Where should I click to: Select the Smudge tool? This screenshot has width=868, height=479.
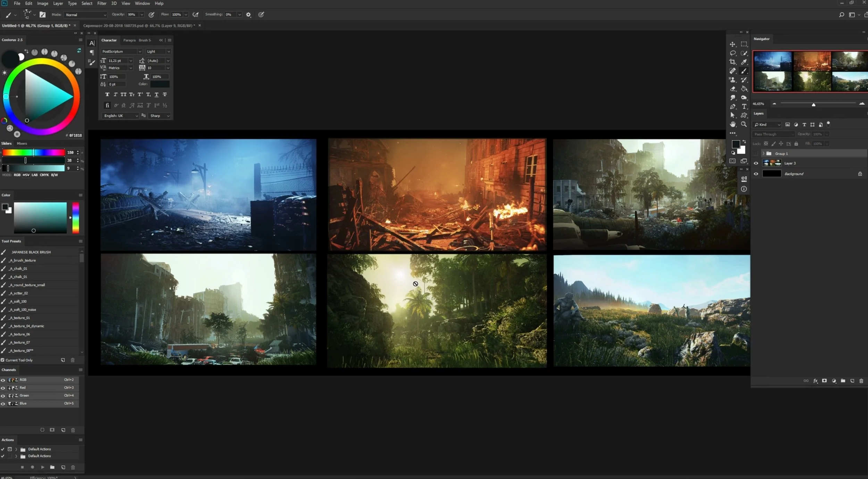[x=733, y=98]
